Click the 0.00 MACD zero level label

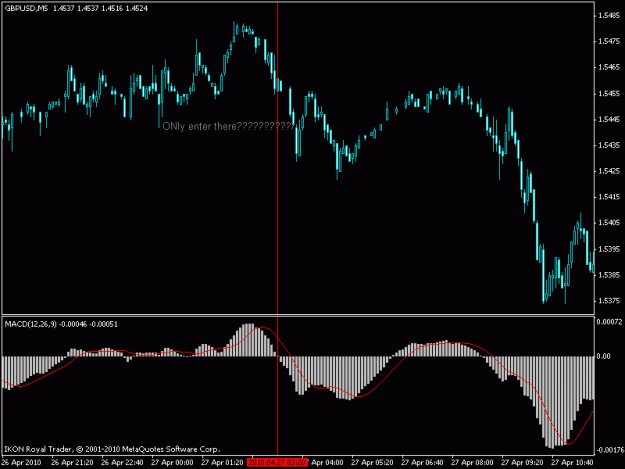pos(603,356)
